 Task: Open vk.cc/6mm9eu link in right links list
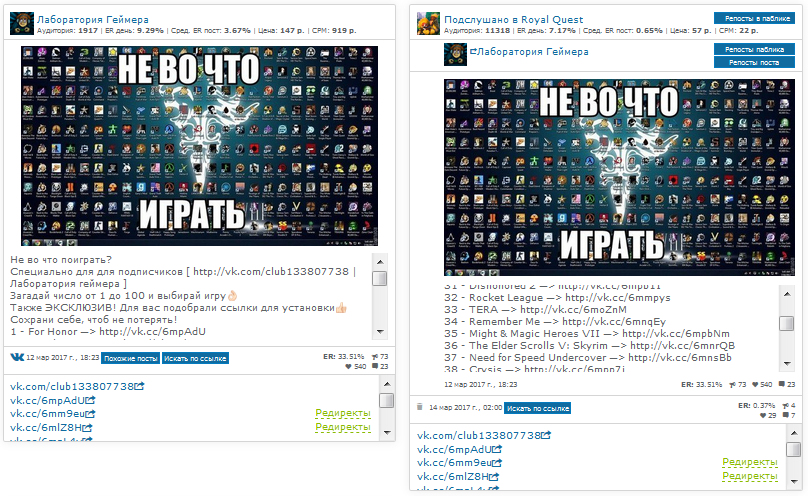(454, 463)
